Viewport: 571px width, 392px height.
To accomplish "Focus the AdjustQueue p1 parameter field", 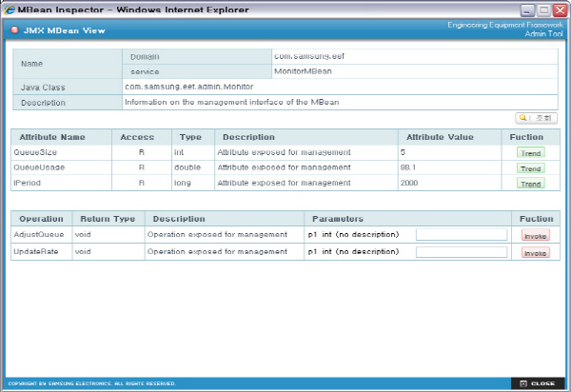I will [x=462, y=234].
